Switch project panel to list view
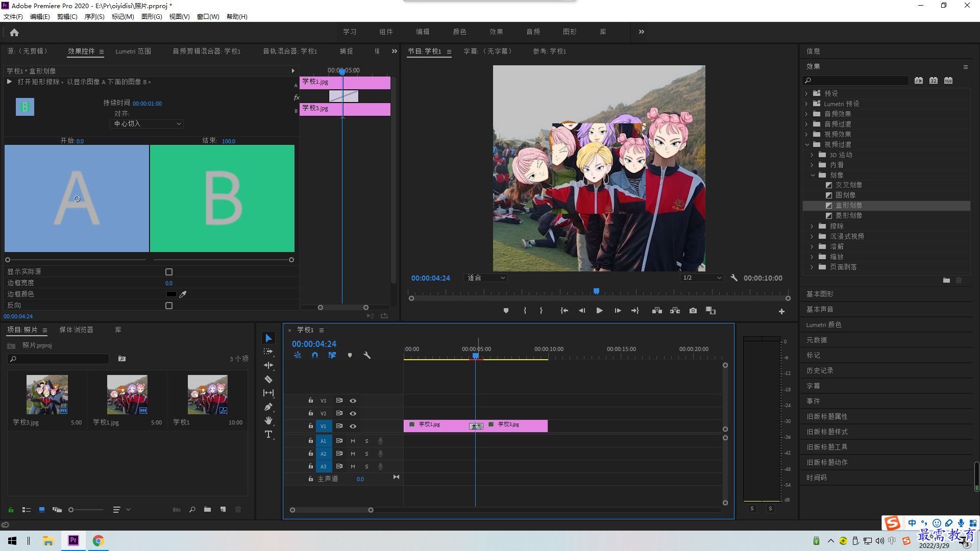980x551 pixels. tap(27, 510)
